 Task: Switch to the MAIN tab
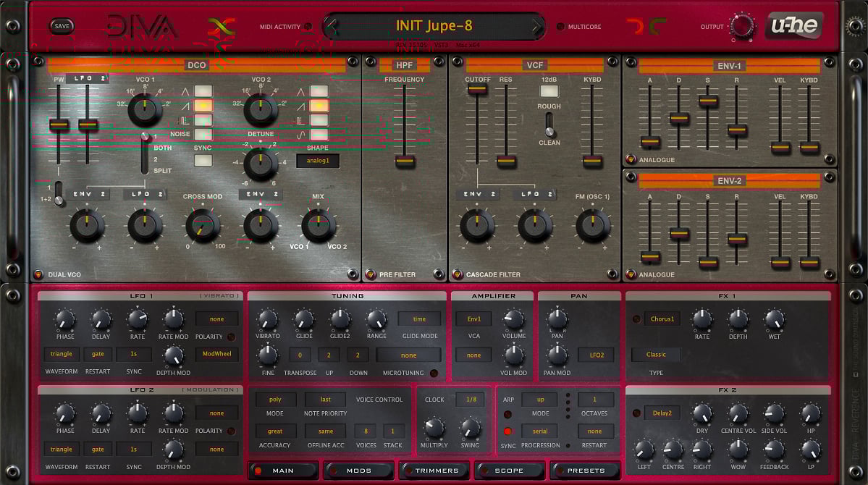coord(284,471)
